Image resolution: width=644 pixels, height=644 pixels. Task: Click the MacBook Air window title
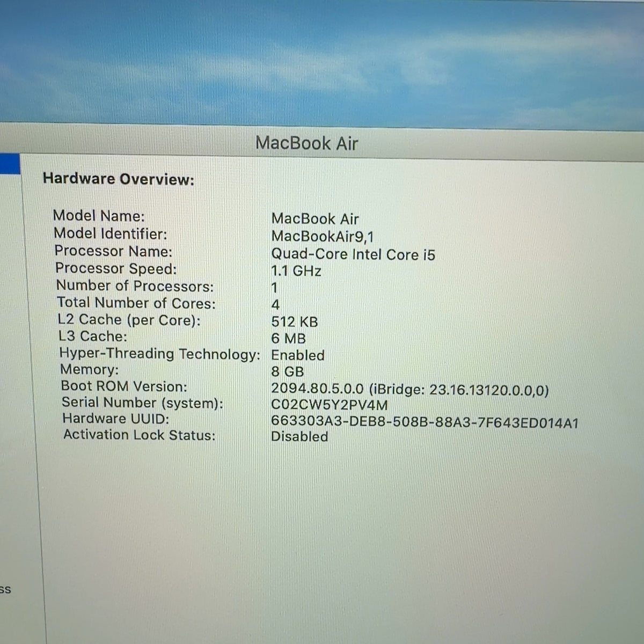click(306, 143)
